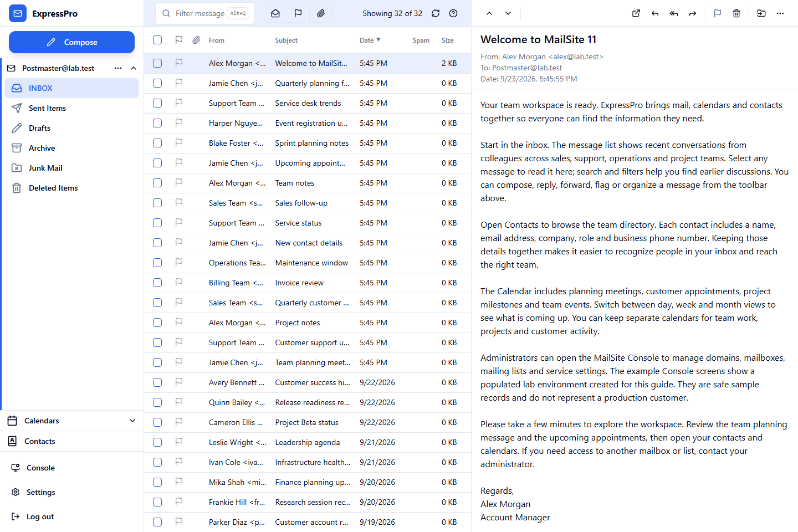
Task: Open the Invoice review message from Billing Team
Action: [308, 283]
